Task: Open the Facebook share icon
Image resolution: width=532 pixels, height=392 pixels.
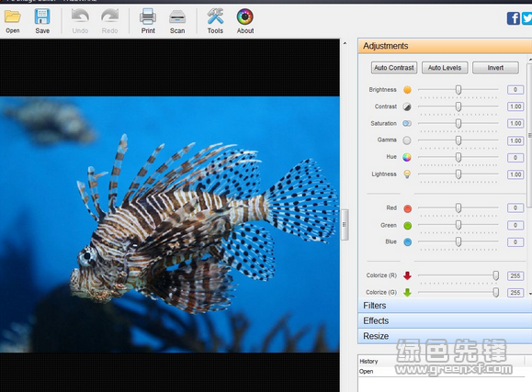Action: tap(514, 18)
